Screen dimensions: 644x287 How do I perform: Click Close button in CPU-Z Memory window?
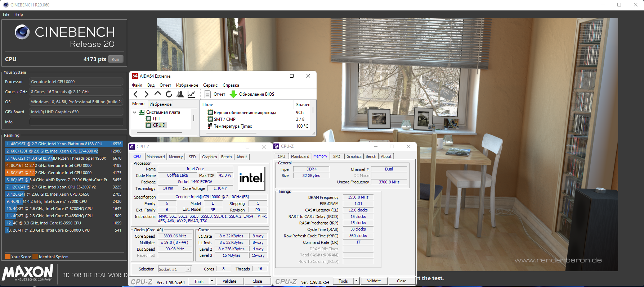(x=402, y=281)
